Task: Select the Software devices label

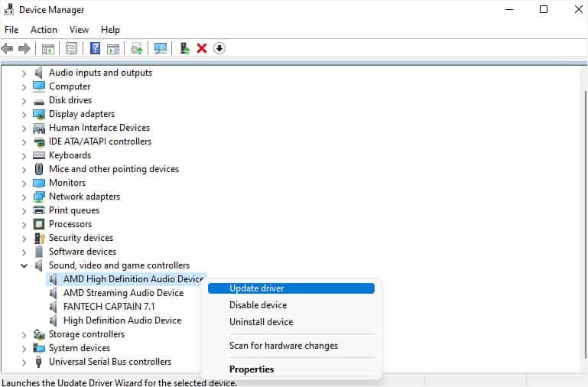Action: pyautogui.click(x=83, y=252)
